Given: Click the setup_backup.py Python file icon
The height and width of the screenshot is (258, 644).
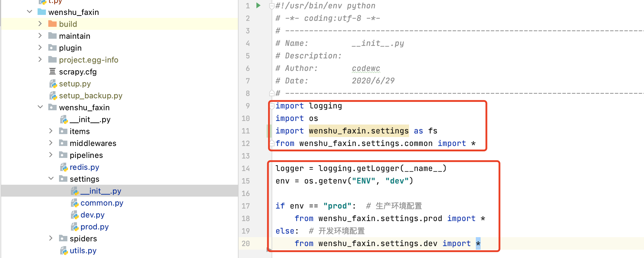Looking at the screenshot, I should [x=53, y=96].
